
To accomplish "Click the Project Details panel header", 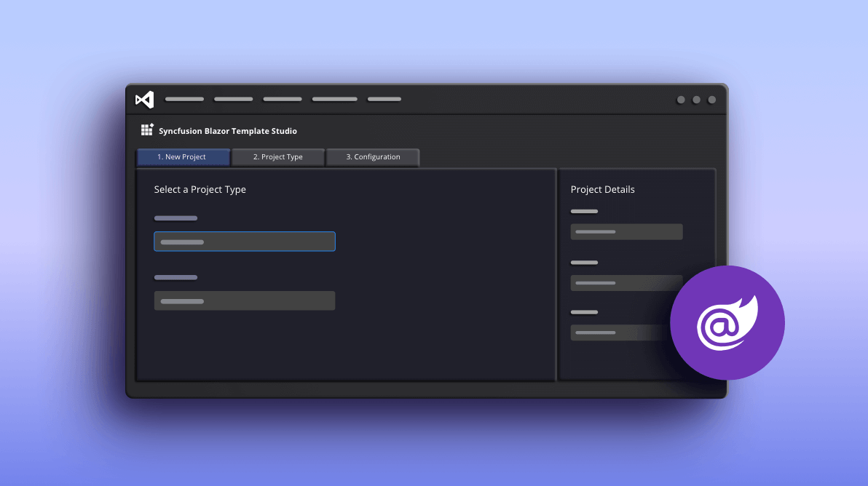I will 602,189.
